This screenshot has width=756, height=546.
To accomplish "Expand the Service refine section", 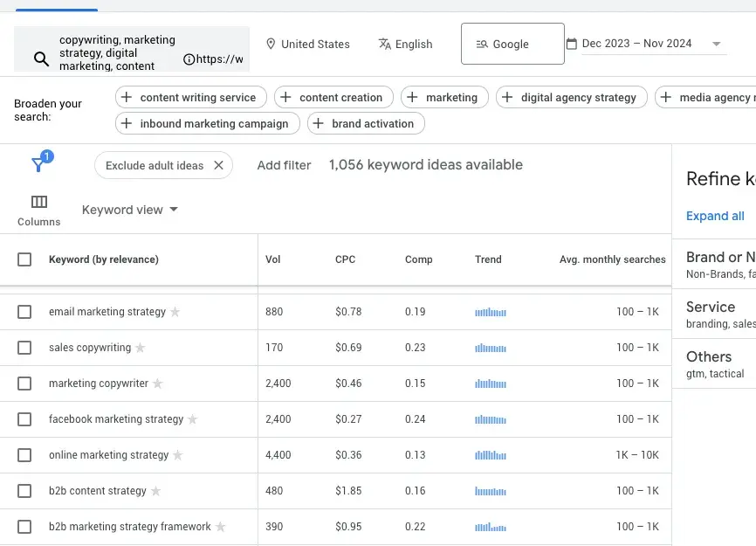I will click(714, 314).
